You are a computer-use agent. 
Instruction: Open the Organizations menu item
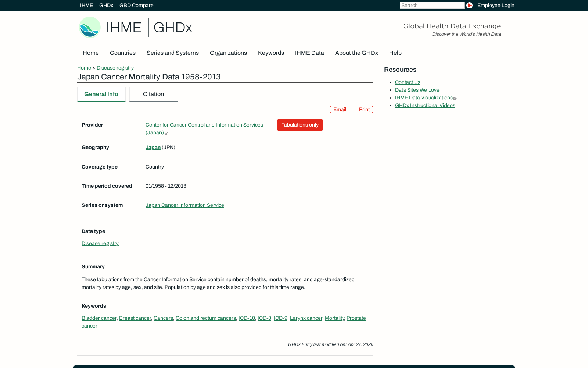click(228, 53)
